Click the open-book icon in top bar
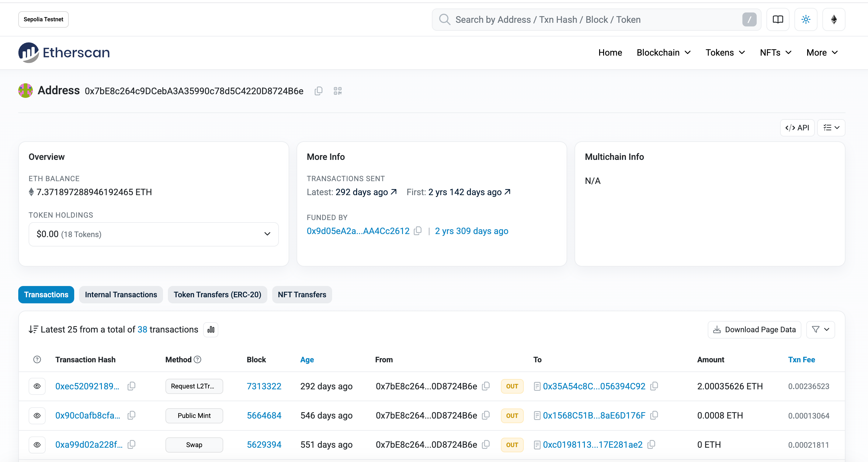The image size is (868, 462). 778,19
